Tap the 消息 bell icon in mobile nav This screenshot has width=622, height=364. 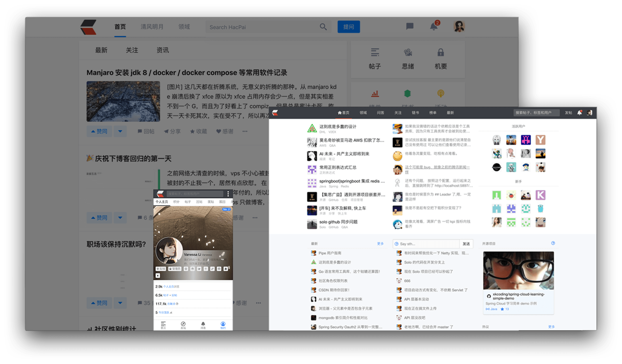(x=203, y=324)
